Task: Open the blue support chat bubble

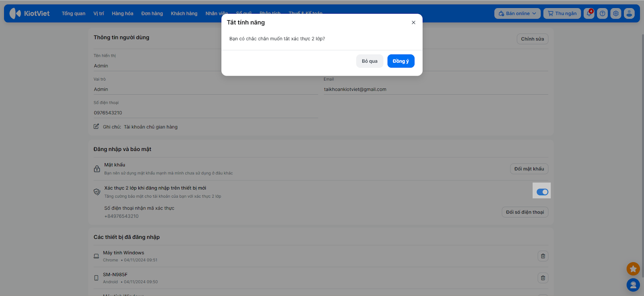Action: (x=633, y=285)
